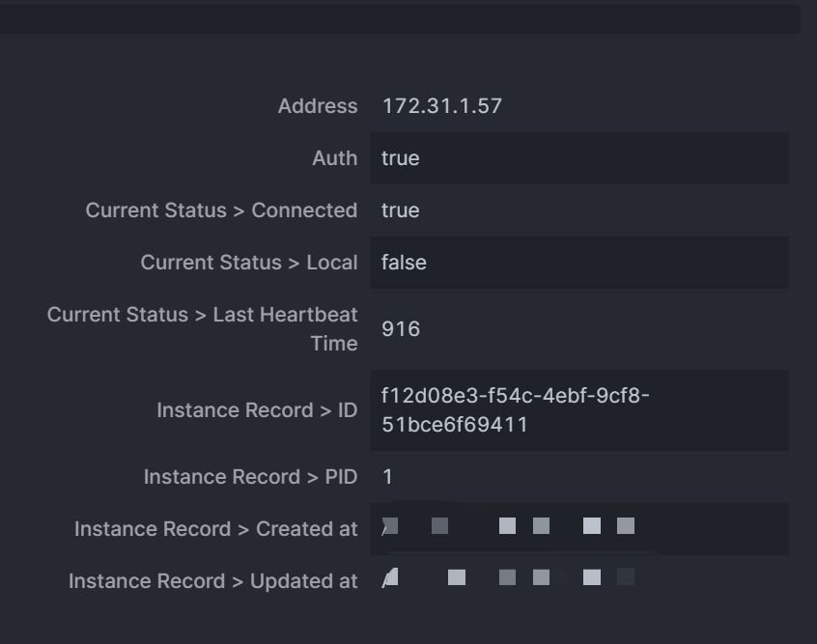The image size is (817, 644).
Task: Click the Instance Record > Created at label
Action: [x=215, y=529]
